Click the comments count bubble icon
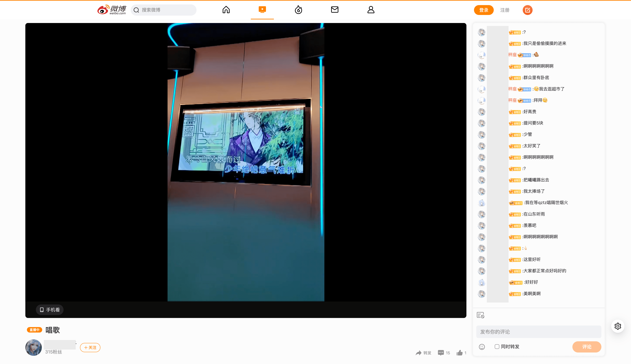The image size is (631, 364). 441,353
